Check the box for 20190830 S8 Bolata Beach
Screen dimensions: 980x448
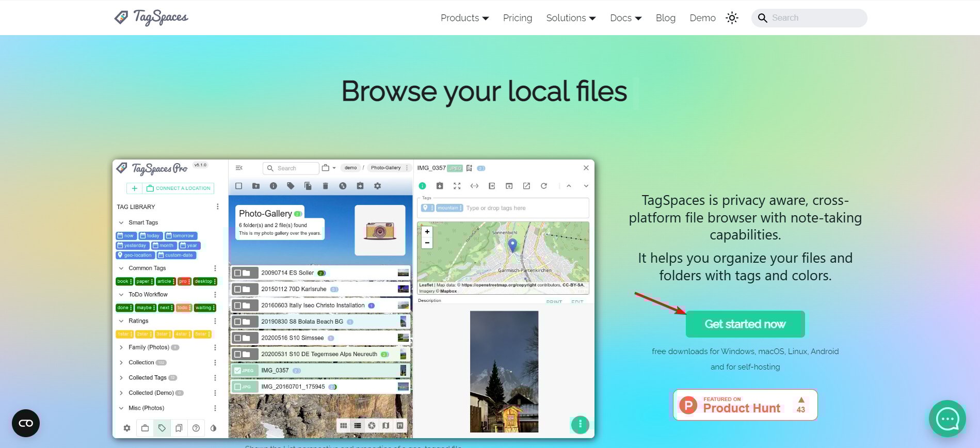pyautogui.click(x=238, y=322)
